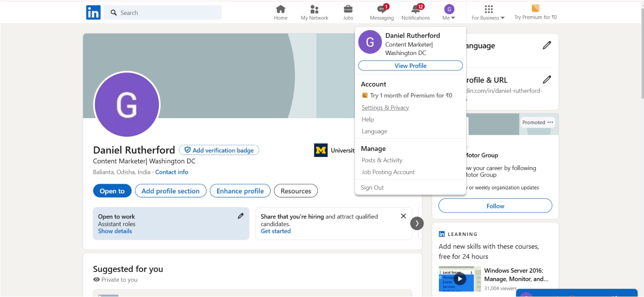Select Settings & Privacy menu item
The width and height of the screenshot is (644, 297).
385,108
